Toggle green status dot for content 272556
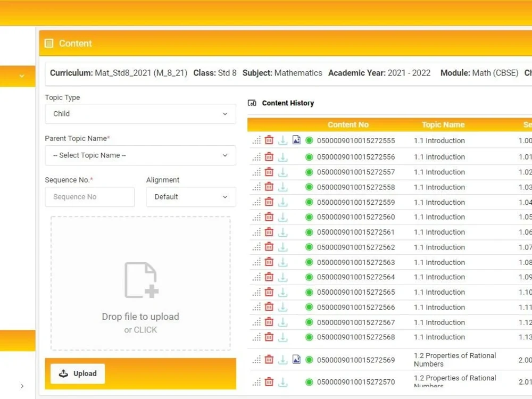Viewport: 532px width, 399px height. (x=309, y=157)
